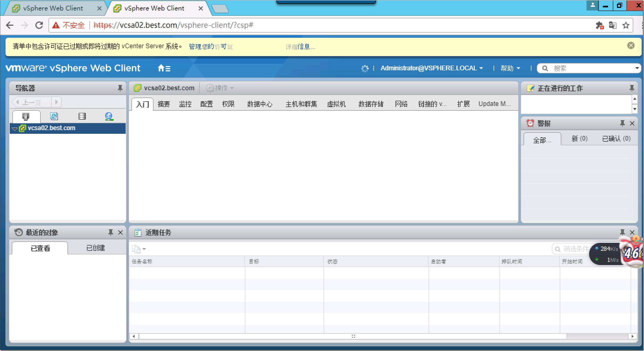Open VMs and Templates navigator view
644x351 pixels.
[54, 116]
